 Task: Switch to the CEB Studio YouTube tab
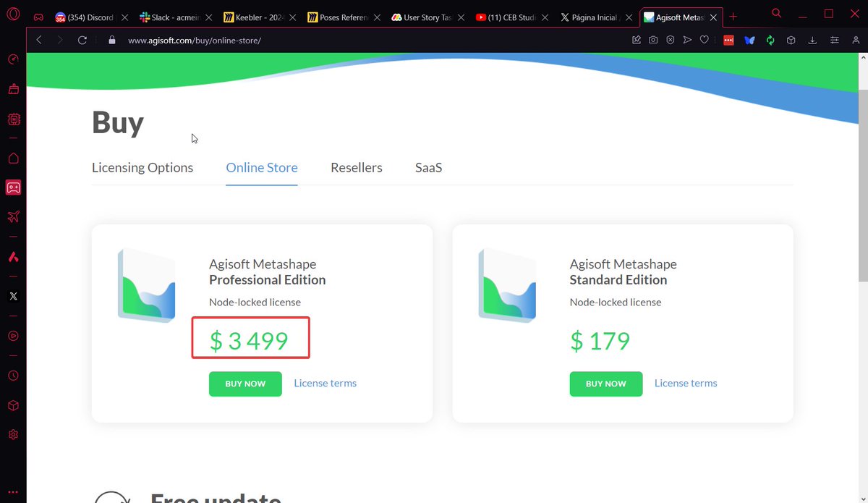pyautogui.click(x=513, y=17)
